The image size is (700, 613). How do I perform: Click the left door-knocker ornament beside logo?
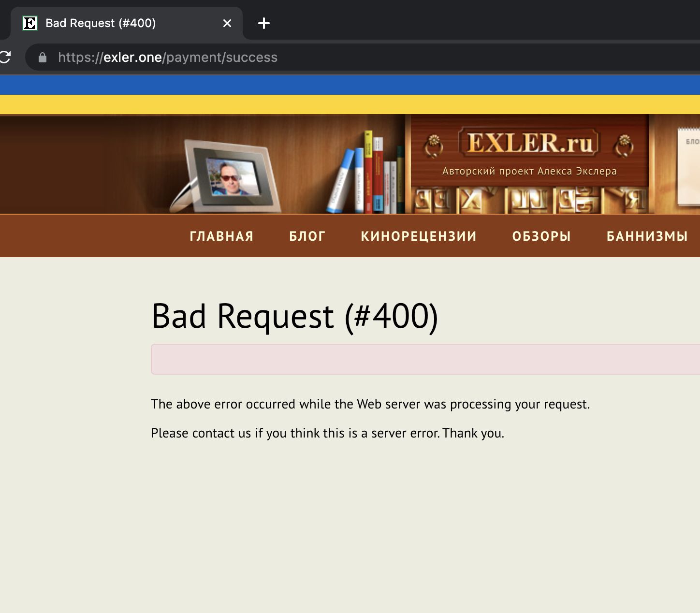coord(434,146)
